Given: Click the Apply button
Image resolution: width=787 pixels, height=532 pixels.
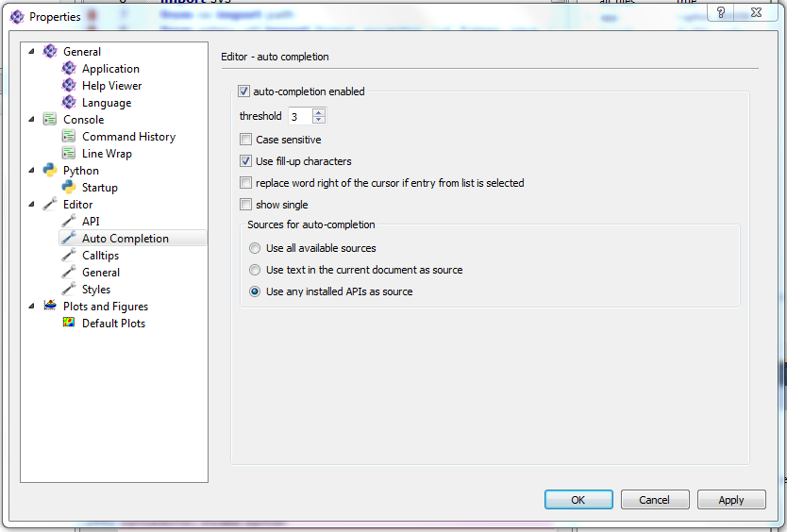Looking at the screenshot, I should coord(731,500).
